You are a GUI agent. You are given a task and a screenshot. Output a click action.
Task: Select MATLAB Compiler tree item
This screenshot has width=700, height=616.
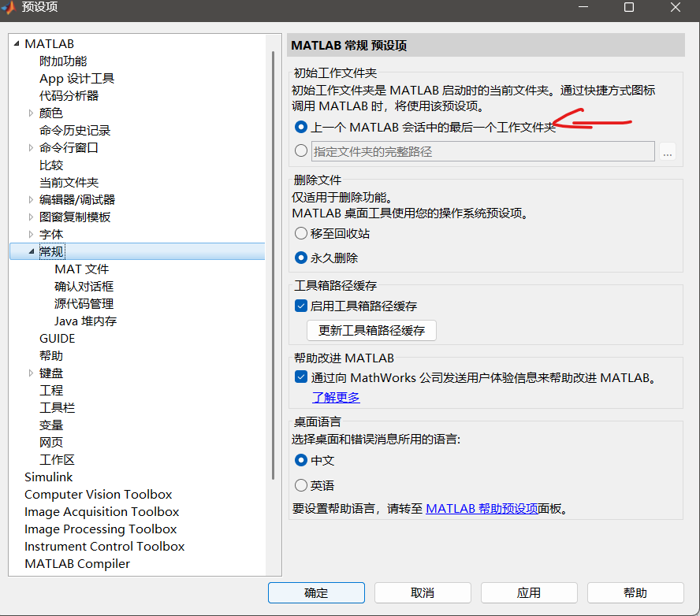click(77, 564)
